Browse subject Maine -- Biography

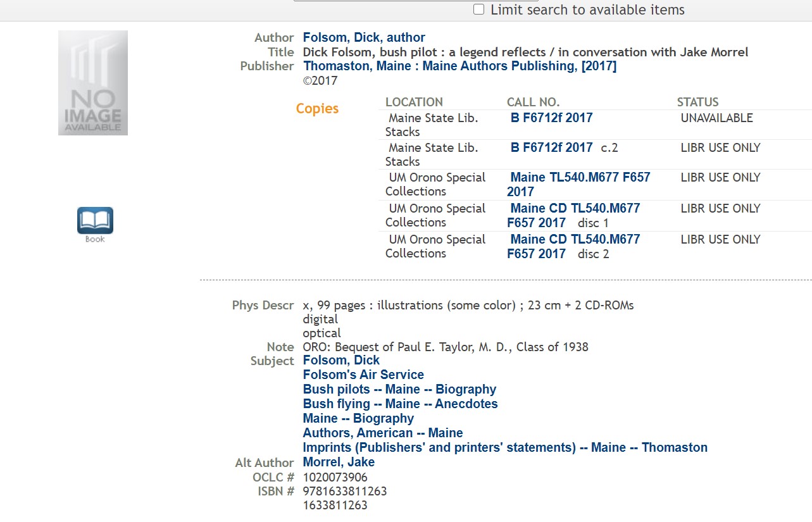pos(358,418)
